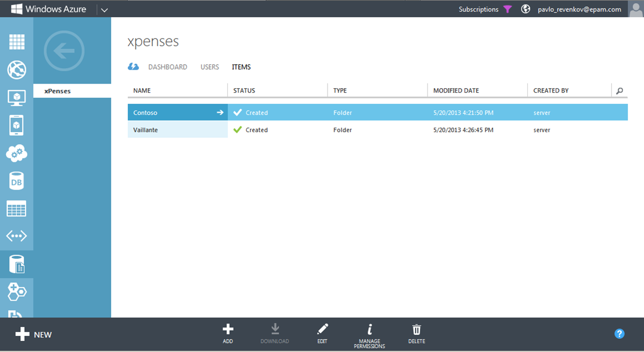Click Folder type in Contoso row
The width and height of the screenshot is (644, 352).
tap(343, 113)
